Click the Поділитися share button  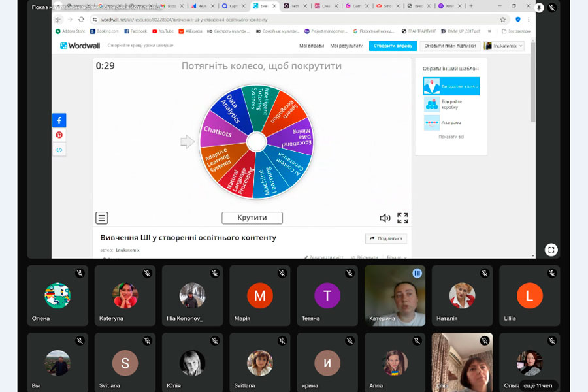(x=386, y=238)
